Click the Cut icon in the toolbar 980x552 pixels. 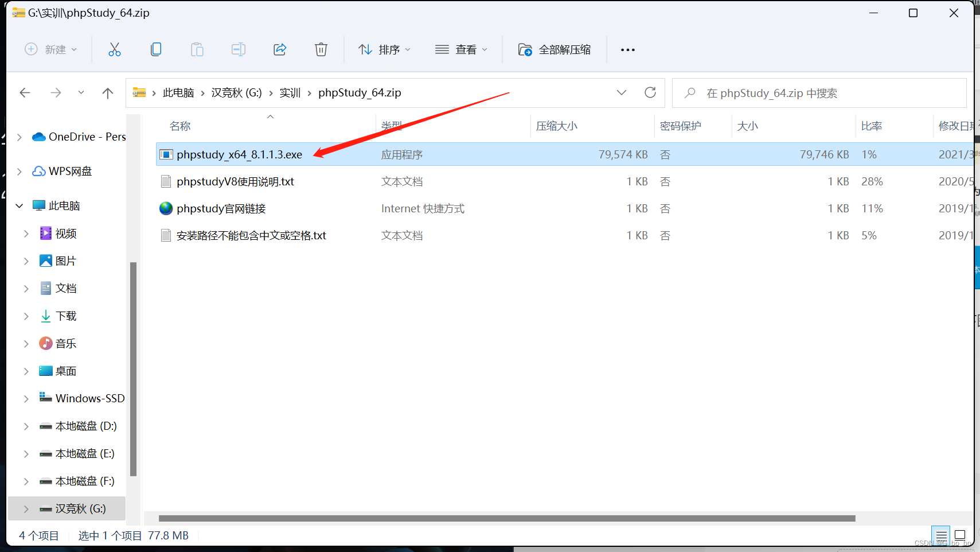[115, 49]
